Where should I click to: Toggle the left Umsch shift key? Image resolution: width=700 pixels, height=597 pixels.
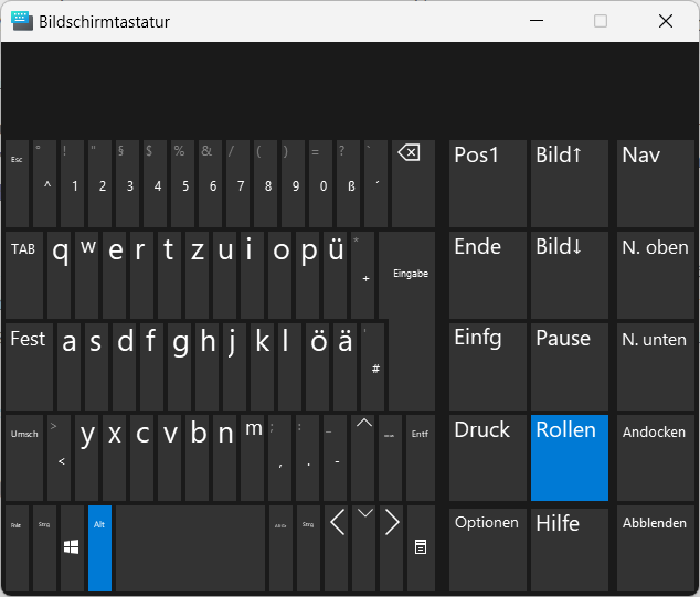tap(24, 458)
